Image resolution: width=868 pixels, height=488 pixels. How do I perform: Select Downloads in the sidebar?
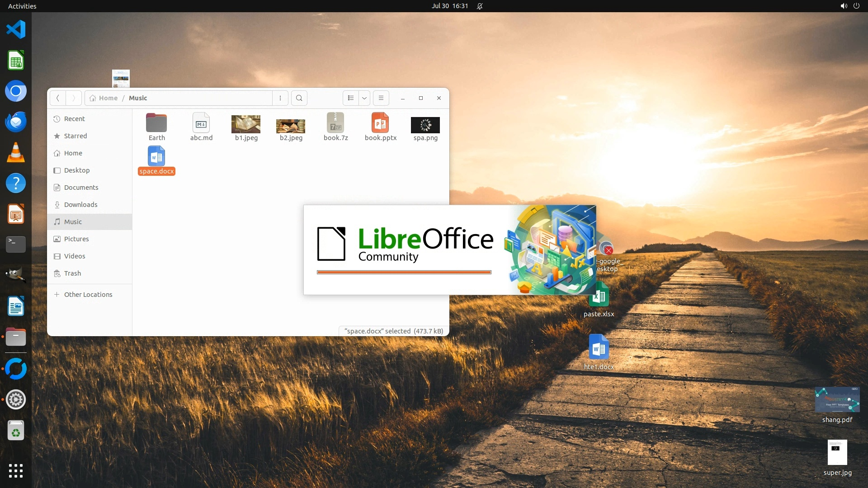[x=80, y=205]
